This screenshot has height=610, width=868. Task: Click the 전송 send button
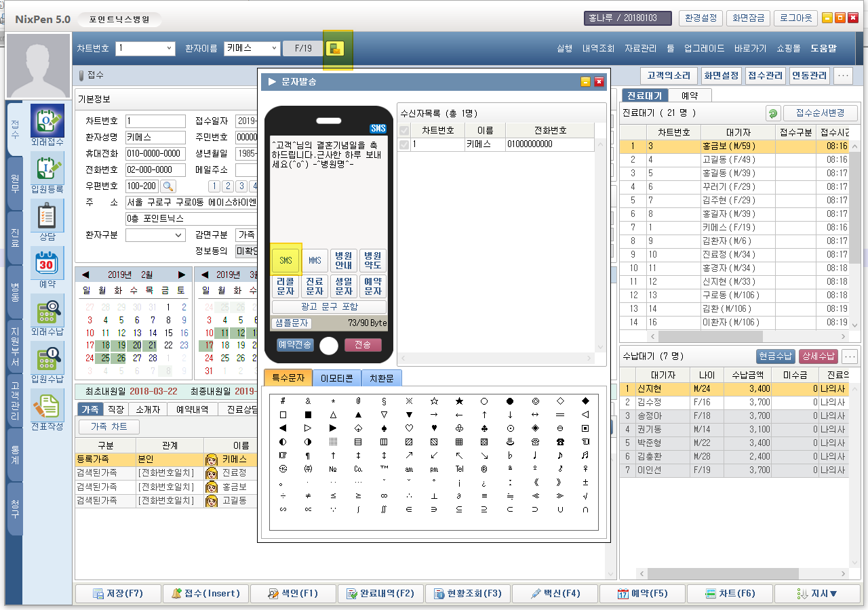tap(363, 345)
